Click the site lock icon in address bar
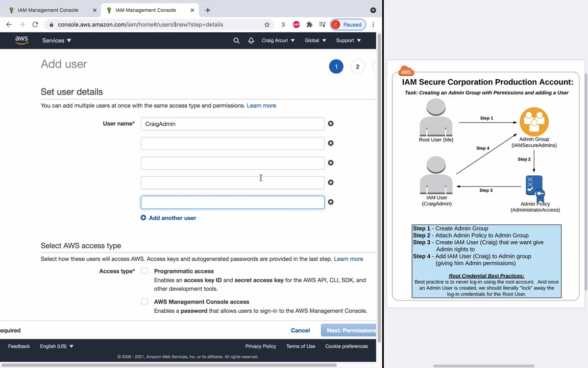588x368 pixels. (x=52, y=25)
